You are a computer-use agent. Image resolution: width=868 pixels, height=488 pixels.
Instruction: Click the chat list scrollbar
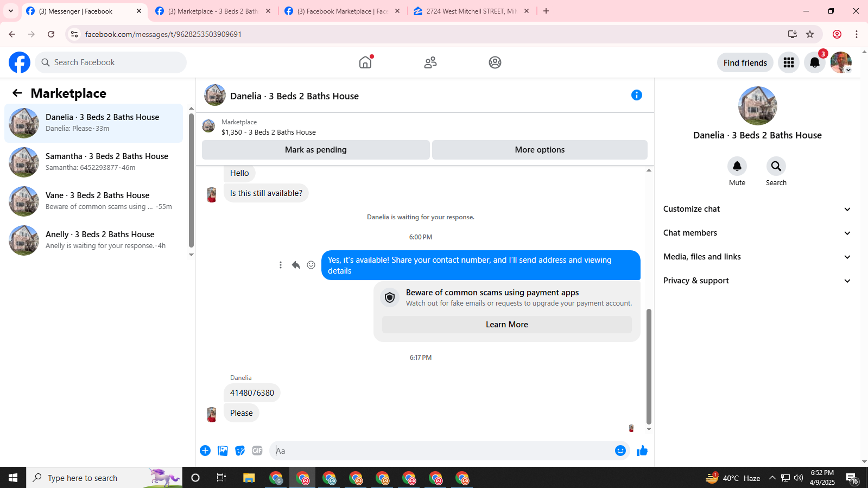(191, 180)
